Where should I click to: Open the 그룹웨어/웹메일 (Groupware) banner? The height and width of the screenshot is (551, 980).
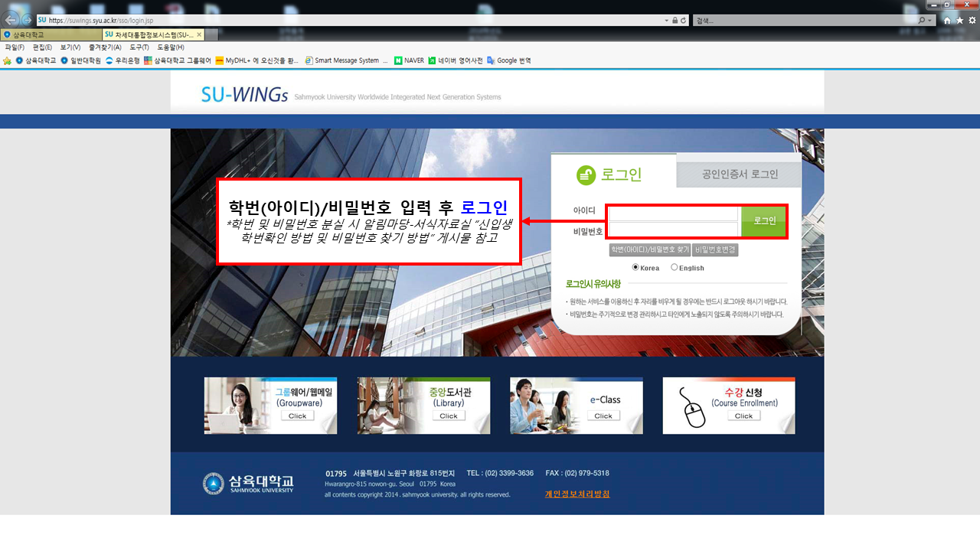click(x=271, y=406)
